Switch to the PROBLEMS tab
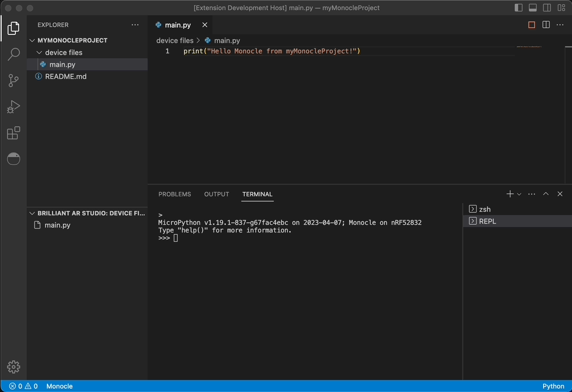The height and width of the screenshot is (392, 572). coord(174,194)
